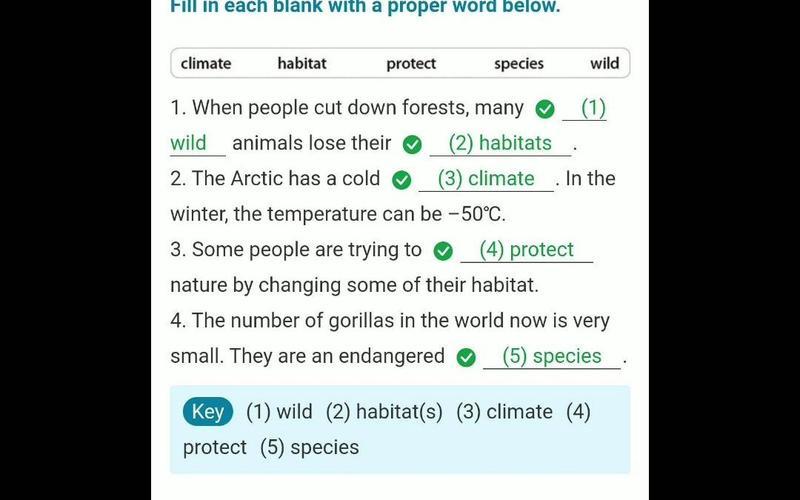Select the word 'climate' in word bank

[x=206, y=63]
